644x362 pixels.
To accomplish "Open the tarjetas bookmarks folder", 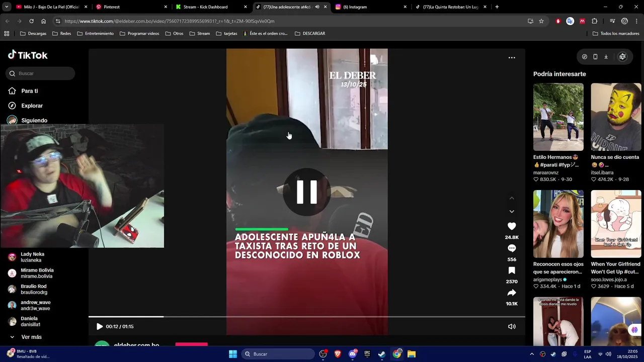I will (x=226, y=34).
